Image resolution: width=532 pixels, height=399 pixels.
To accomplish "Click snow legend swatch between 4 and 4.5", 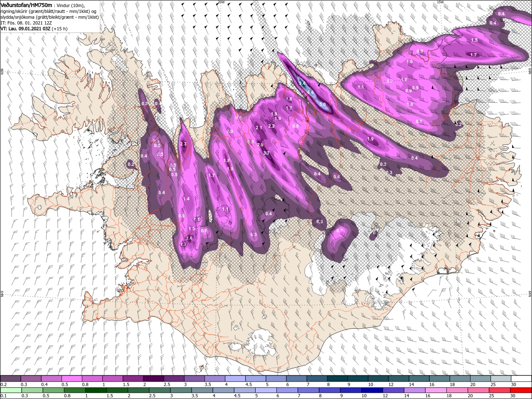I will (235, 379).
